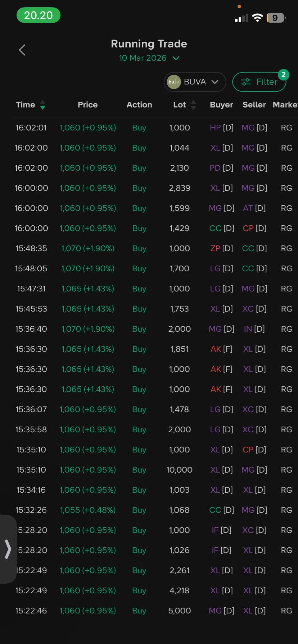The image size is (298, 644).
Task: Tap the battery indicator icon
Action: coord(276,18)
